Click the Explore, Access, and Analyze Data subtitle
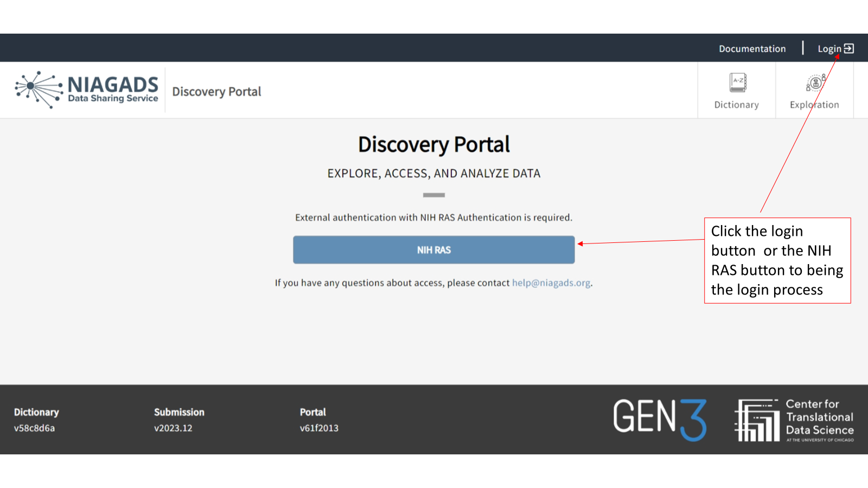Screen dimensions: 868x488 point(433,174)
